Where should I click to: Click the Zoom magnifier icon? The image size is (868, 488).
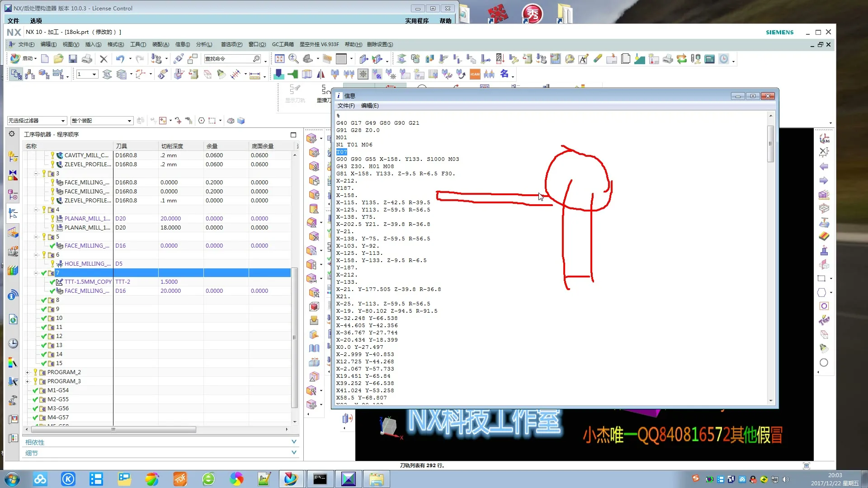pyautogui.click(x=293, y=59)
